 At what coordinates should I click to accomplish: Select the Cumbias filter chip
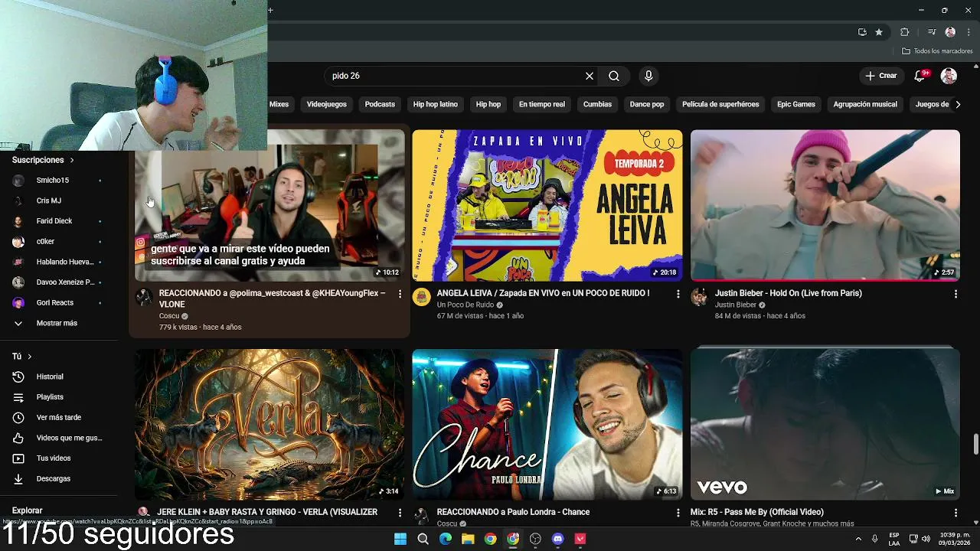point(597,104)
